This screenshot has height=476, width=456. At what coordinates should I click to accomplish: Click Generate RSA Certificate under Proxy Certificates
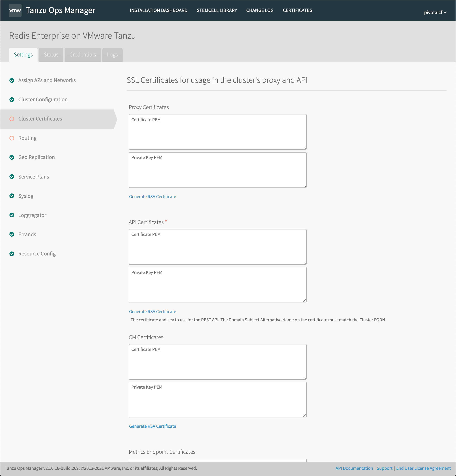[153, 197]
